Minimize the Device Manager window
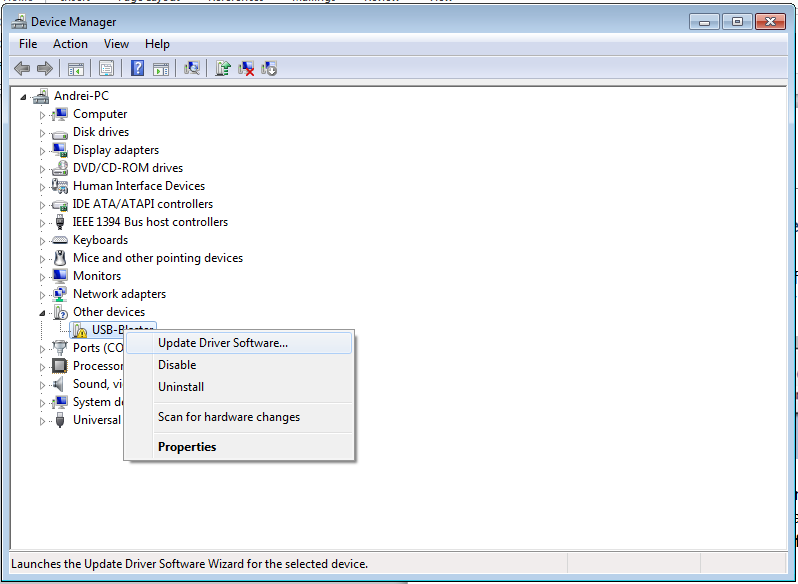798x584 pixels. click(x=704, y=22)
